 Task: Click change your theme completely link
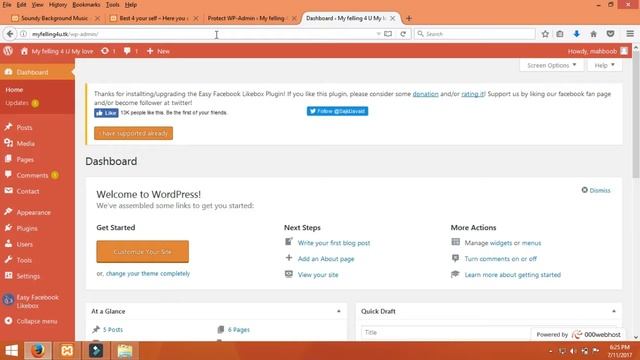tap(148, 273)
